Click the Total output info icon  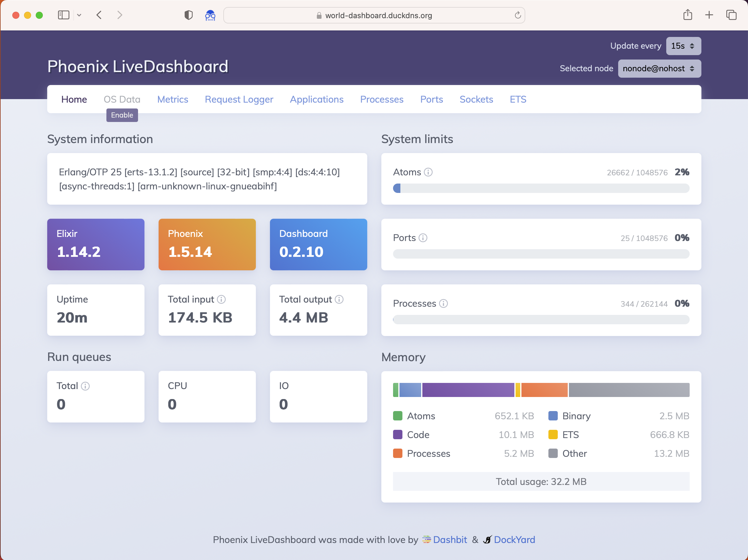pyautogui.click(x=339, y=300)
